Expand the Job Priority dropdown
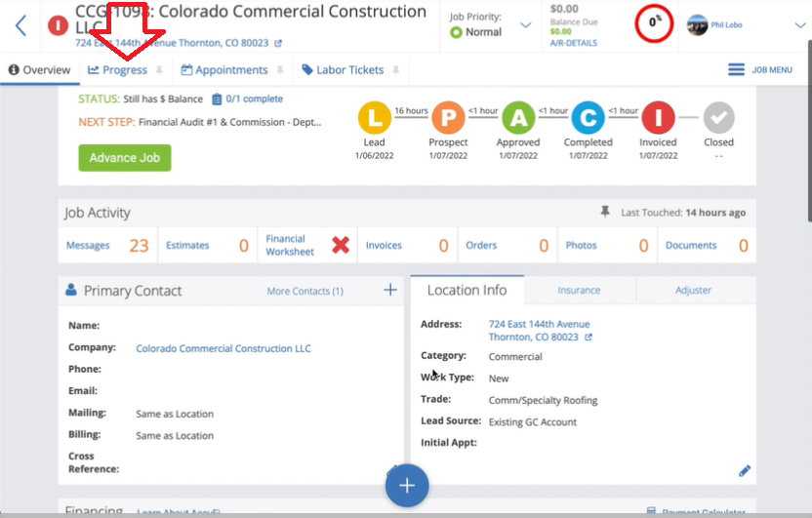The image size is (812, 518). [526, 25]
